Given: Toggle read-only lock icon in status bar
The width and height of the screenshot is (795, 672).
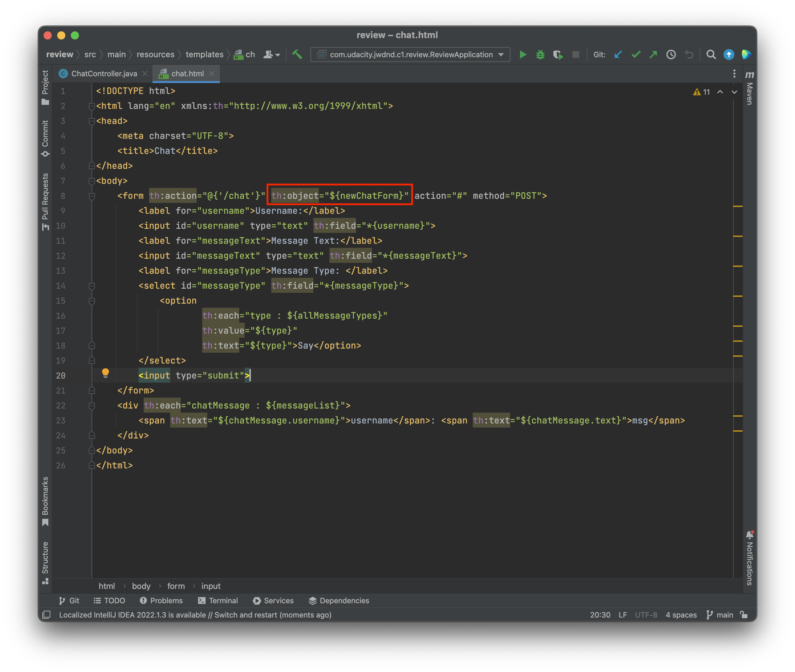Looking at the screenshot, I should [744, 615].
